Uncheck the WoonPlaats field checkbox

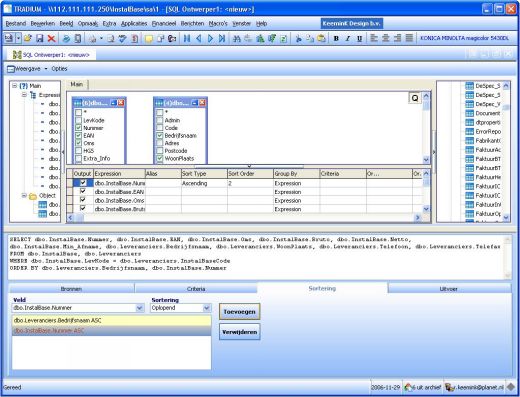click(160, 159)
